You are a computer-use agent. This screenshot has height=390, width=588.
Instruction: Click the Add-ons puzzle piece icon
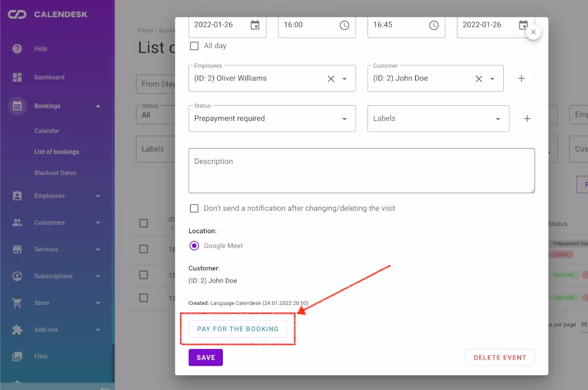coord(18,330)
